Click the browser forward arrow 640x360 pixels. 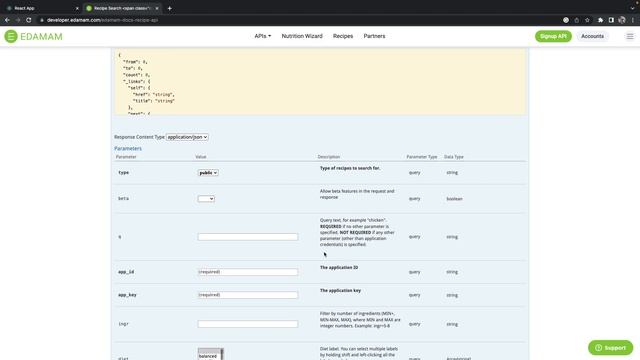click(18, 20)
